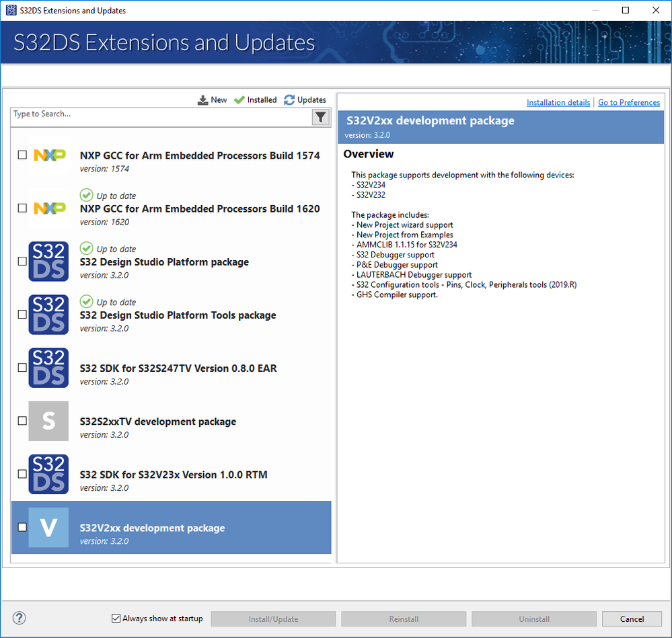Screen dimensions: 672x638
Task: Select S32 SDK for S32V23x Version 1.0.0 RTM
Action: [x=174, y=475]
